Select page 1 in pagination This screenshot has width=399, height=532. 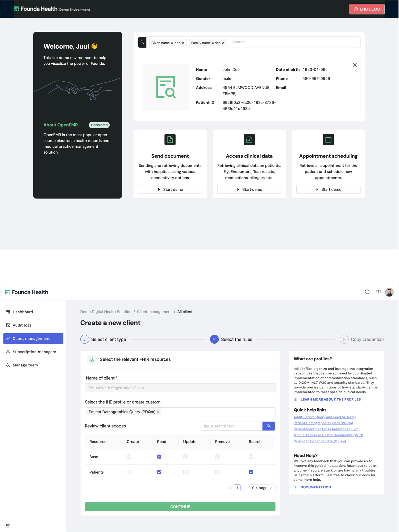pos(237,488)
